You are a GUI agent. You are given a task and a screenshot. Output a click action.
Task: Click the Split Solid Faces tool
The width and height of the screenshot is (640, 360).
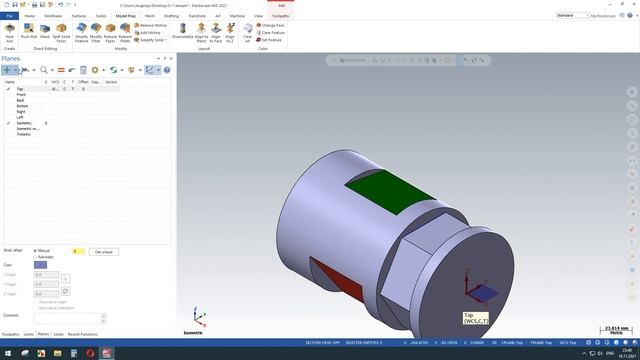[x=61, y=33]
